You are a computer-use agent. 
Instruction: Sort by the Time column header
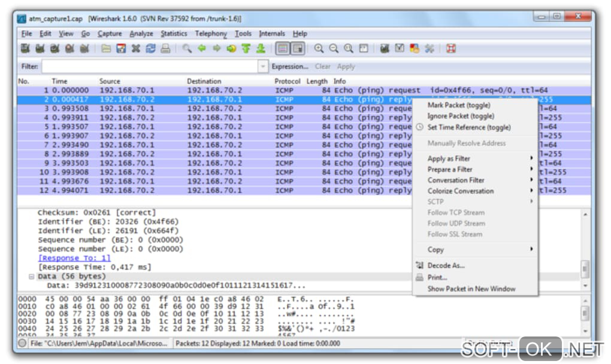59,81
